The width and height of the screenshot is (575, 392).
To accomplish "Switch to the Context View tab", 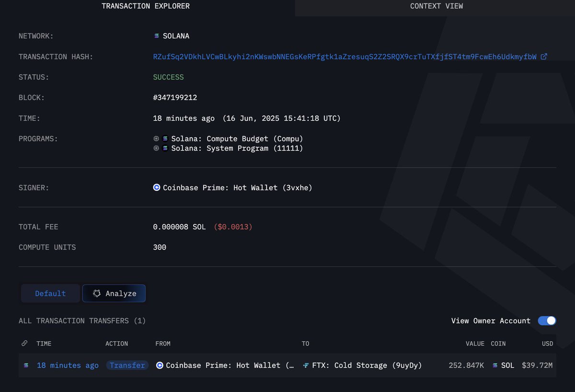I will 437,6.
